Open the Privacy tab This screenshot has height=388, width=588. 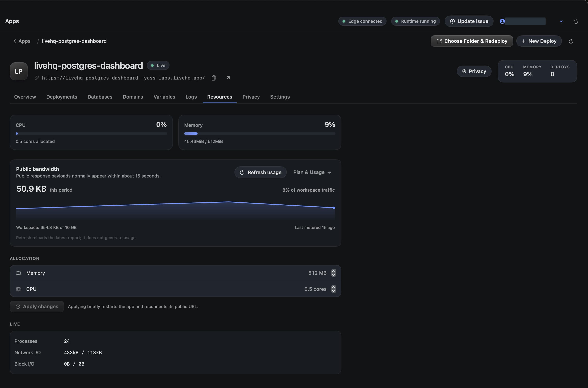(251, 97)
